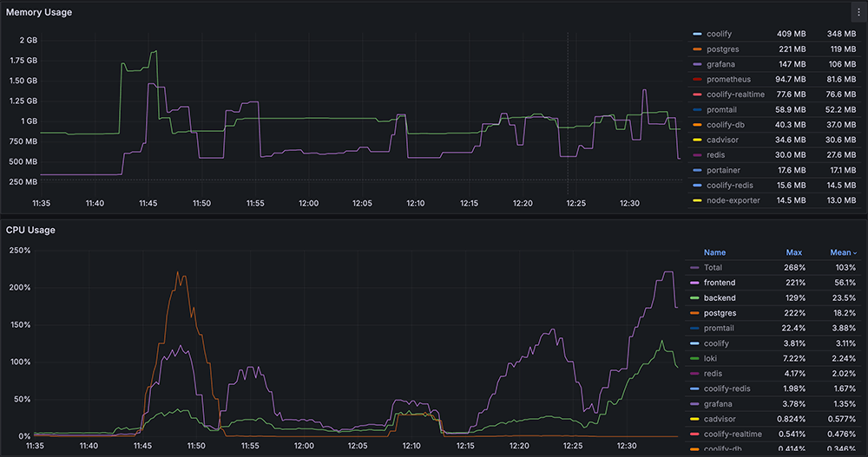The height and width of the screenshot is (457, 868).
Task: Click the prometheus series color icon
Action: pyautogui.click(x=696, y=80)
